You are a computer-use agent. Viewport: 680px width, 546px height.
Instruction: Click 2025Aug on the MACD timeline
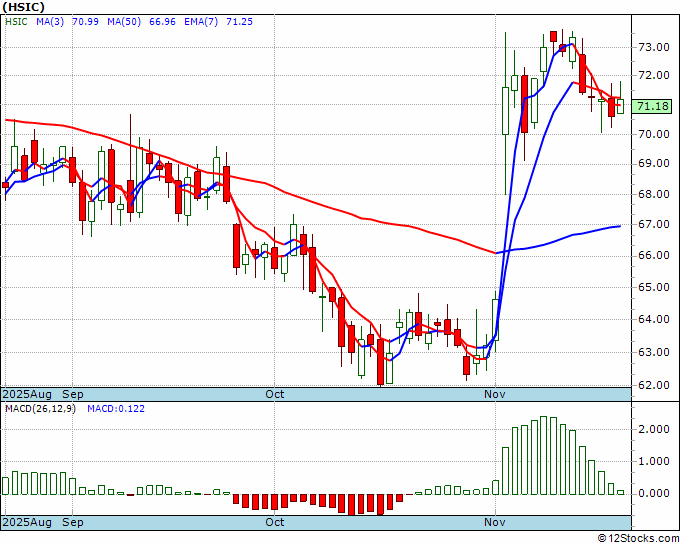(x=27, y=522)
